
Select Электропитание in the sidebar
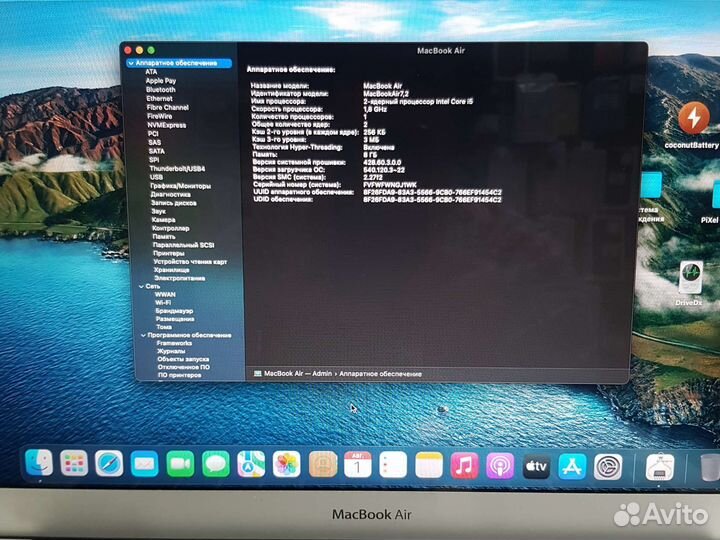click(180, 278)
